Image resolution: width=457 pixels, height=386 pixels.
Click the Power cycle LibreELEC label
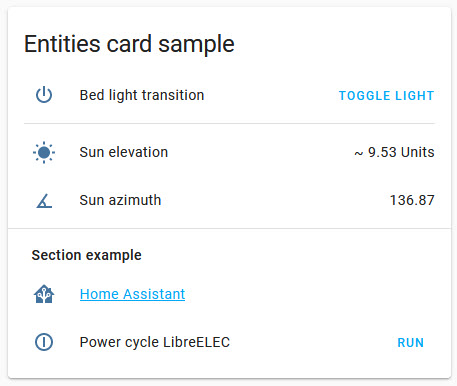point(155,342)
